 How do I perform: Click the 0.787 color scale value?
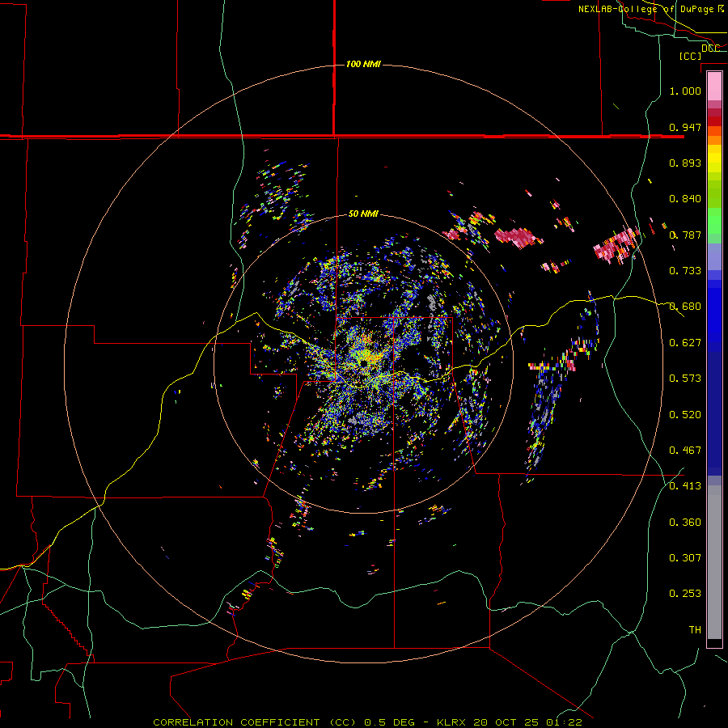click(685, 235)
